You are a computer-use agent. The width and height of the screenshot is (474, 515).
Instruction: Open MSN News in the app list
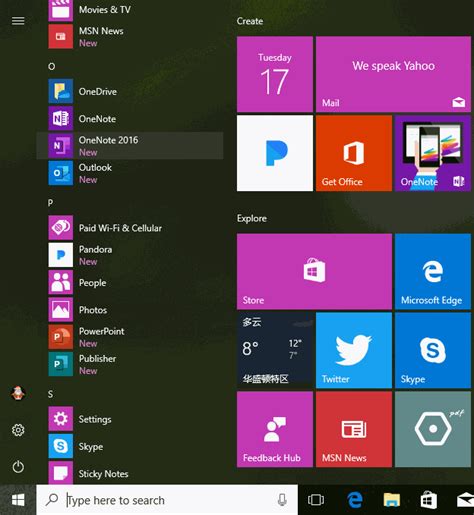tap(130, 37)
